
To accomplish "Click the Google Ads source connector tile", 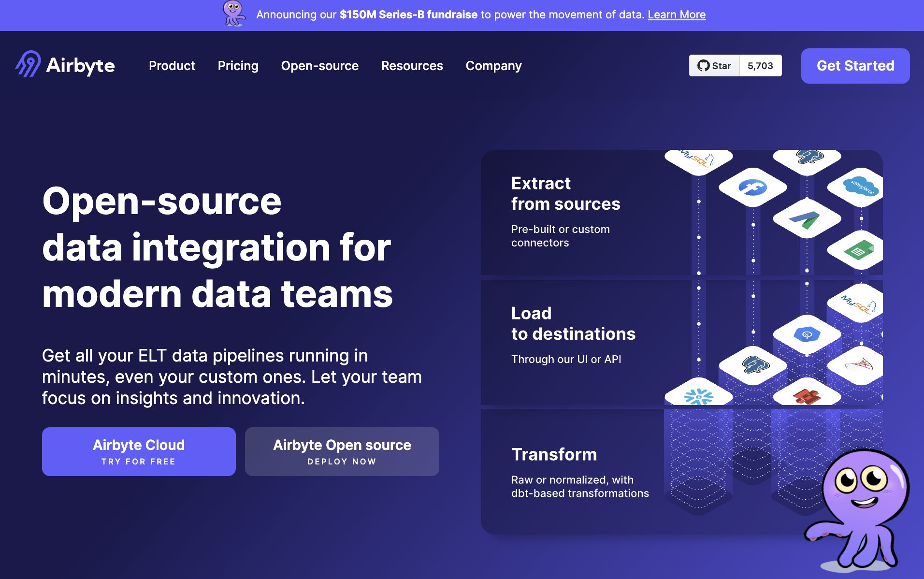I will (807, 218).
